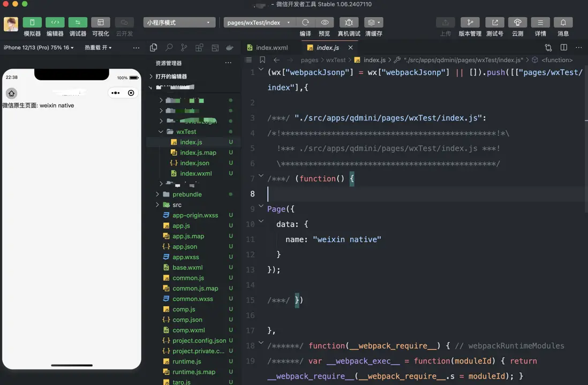
Task: Click the wxTest breadcrumb in the editor path
Action: (336, 60)
